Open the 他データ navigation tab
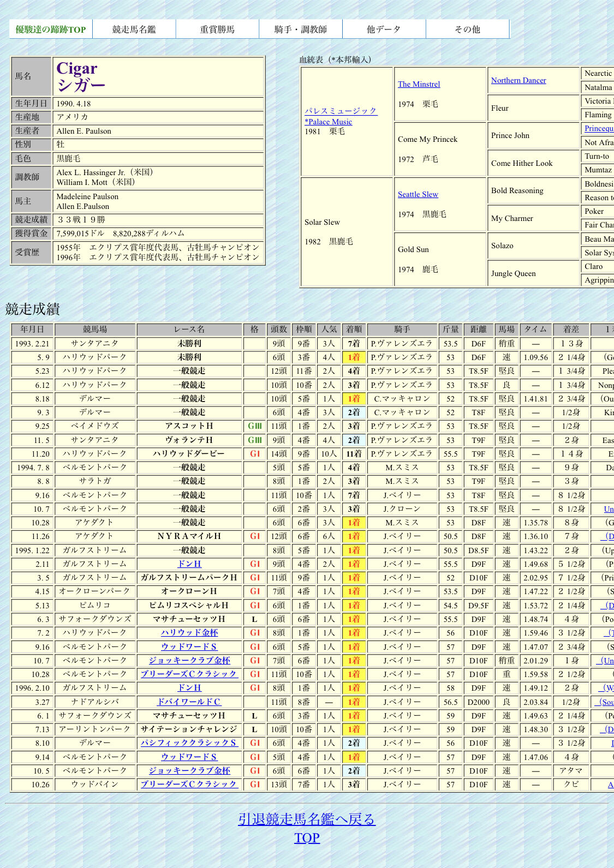Screen dimensions: 614x868 pos(384,29)
